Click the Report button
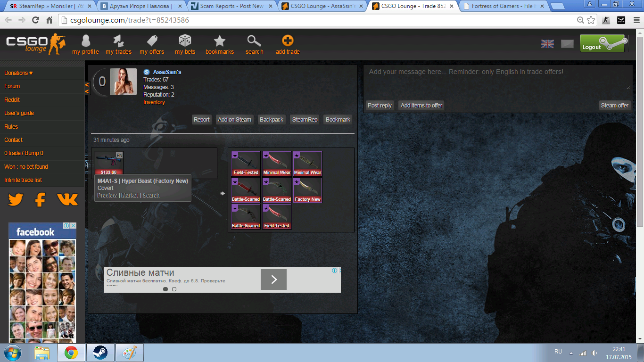Viewport: 644px width, 362px height. (201, 120)
